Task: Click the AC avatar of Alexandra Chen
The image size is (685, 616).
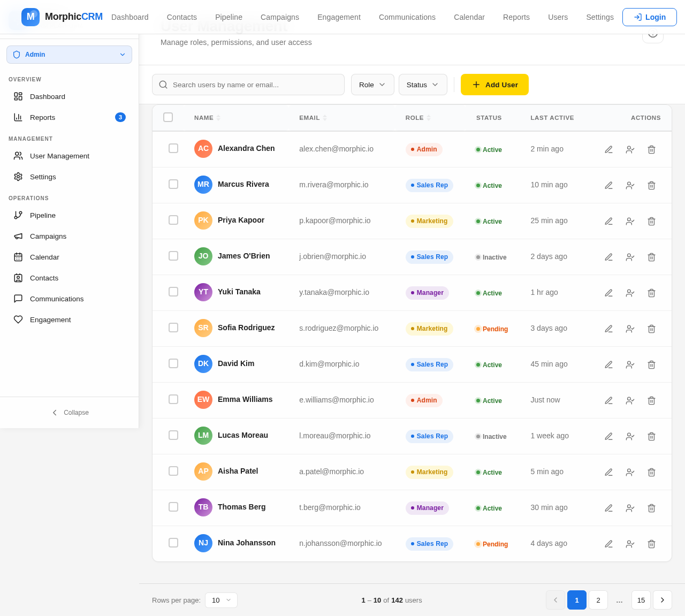Action: coord(203,149)
